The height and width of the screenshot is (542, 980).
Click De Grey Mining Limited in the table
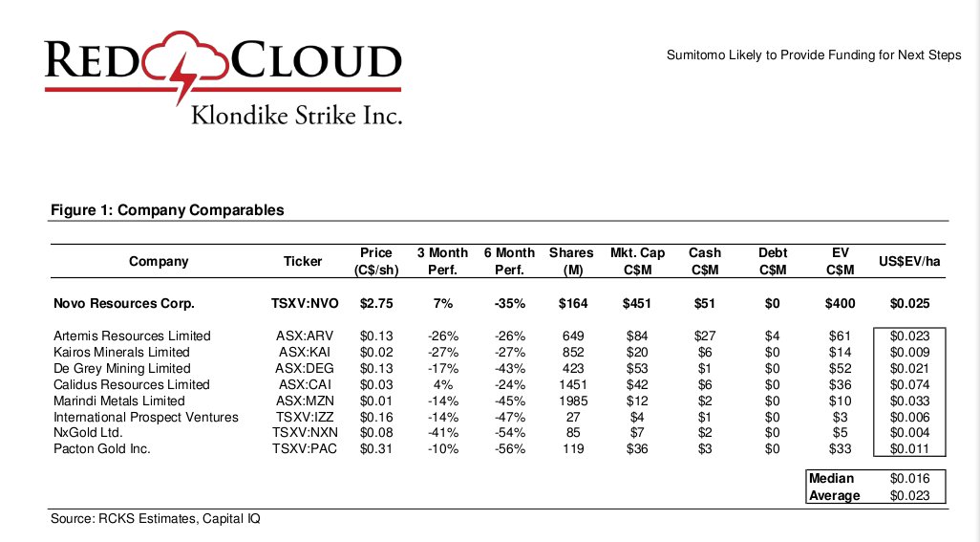pyautogui.click(x=122, y=368)
